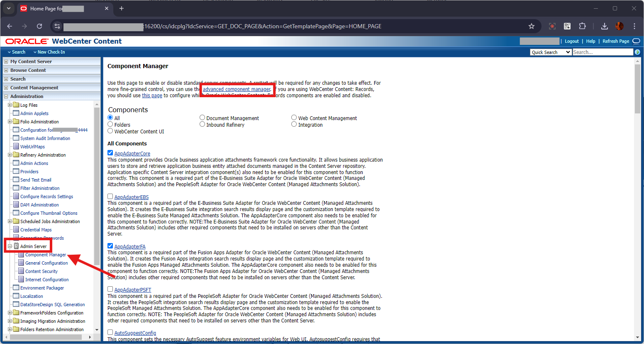Expand the Scheduled Jobs Administration node
This screenshot has width=644, height=344.
point(10,221)
